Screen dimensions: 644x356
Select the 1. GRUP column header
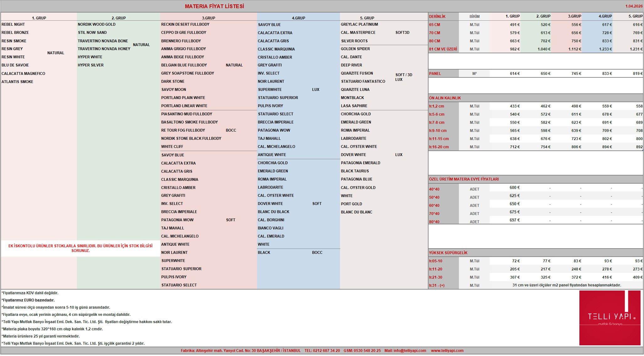(x=39, y=18)
